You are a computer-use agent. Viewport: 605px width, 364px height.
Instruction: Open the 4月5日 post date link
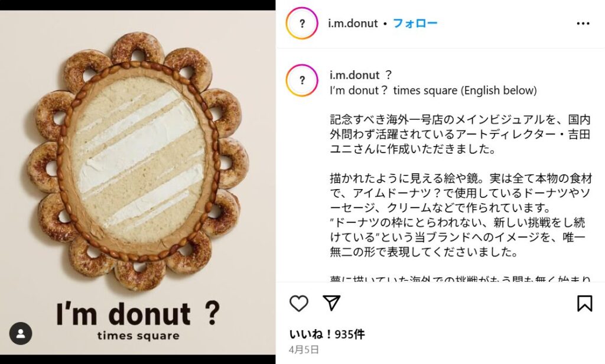tap(304, 350)
